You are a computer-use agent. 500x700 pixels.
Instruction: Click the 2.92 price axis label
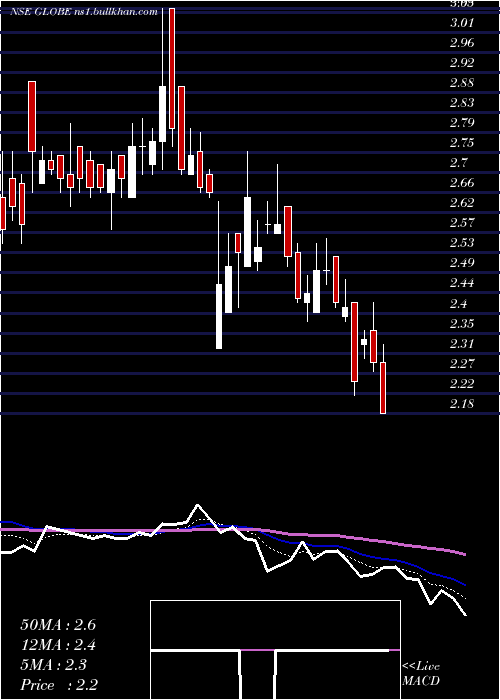tap(462, 63)
